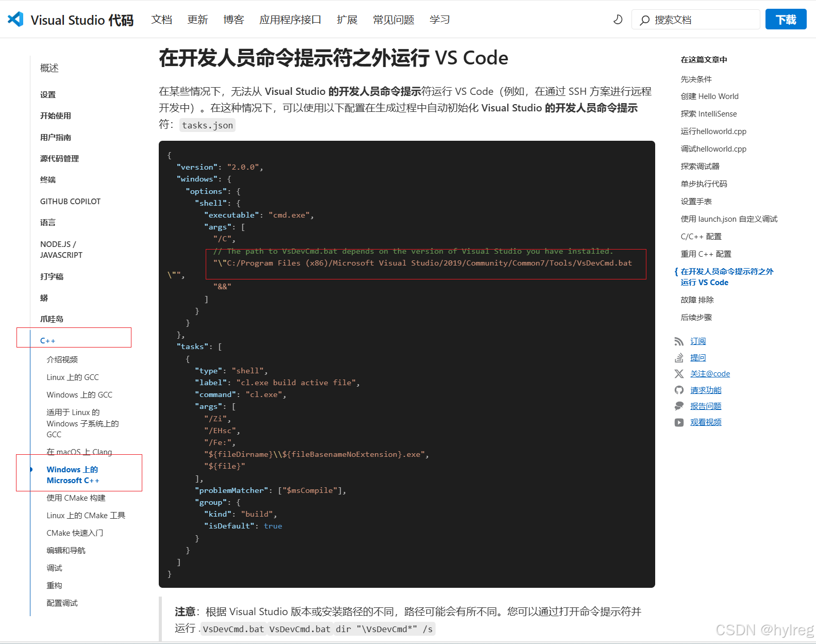This screenshot has height=644, width=816.
Task: Open the 介绍视频 sidebar page
Action: pyautogui.click(x=62, y=360)
